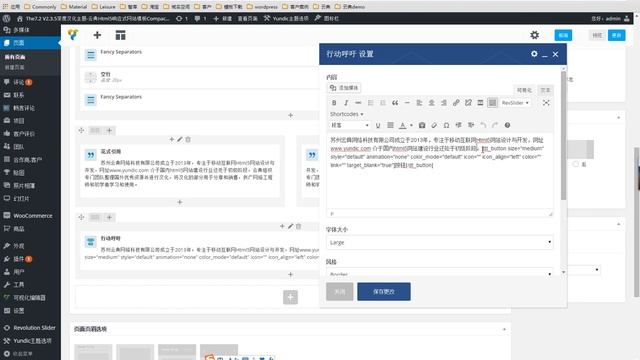Viewport: 640px width, 360px height.
Task: Justify the editor text
Action: click(390, 125)
